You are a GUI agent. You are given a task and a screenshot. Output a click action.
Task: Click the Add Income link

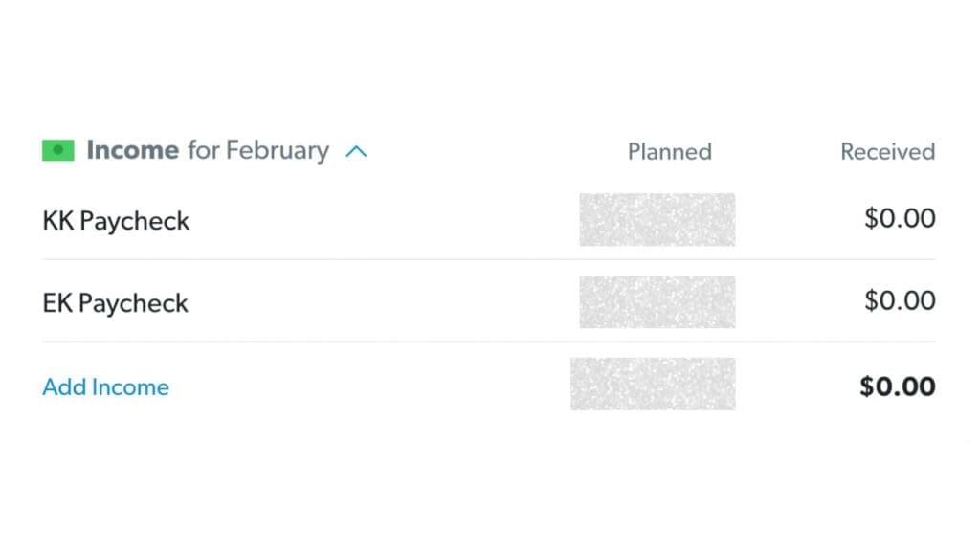pos(105,386)
